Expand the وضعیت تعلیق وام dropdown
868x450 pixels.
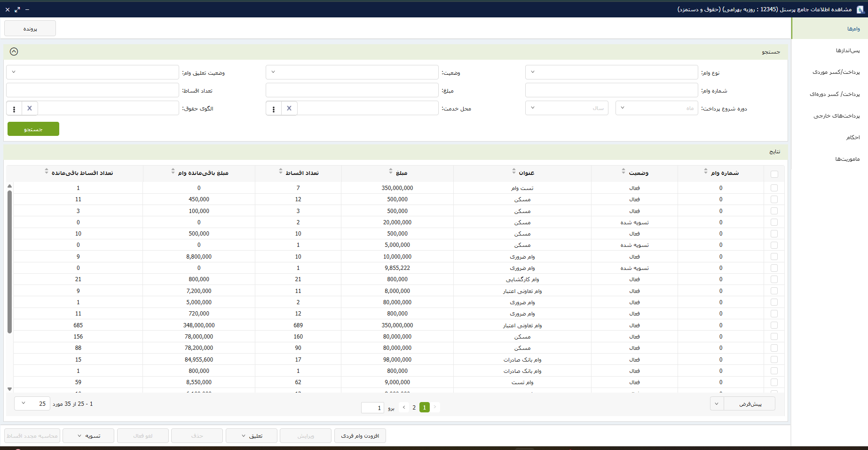point(93,72)
